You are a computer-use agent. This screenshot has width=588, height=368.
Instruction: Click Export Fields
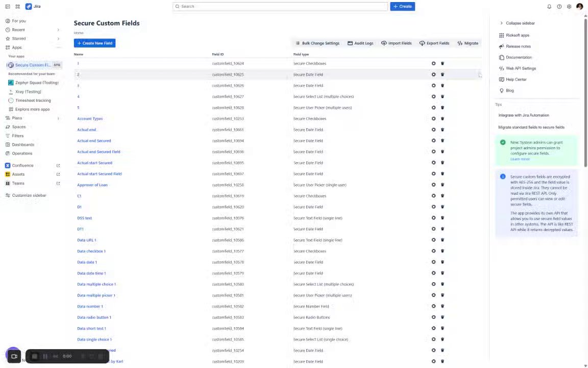coord(434,43)
